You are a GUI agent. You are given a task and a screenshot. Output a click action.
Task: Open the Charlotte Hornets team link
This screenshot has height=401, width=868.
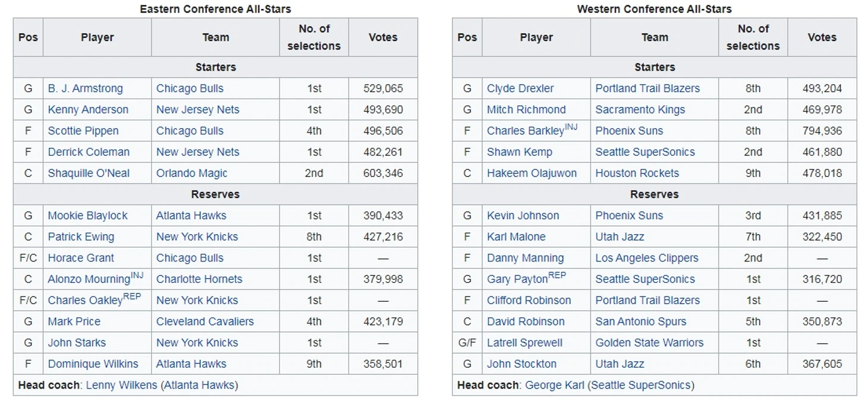pyautogui.click(x=199, y=279)
